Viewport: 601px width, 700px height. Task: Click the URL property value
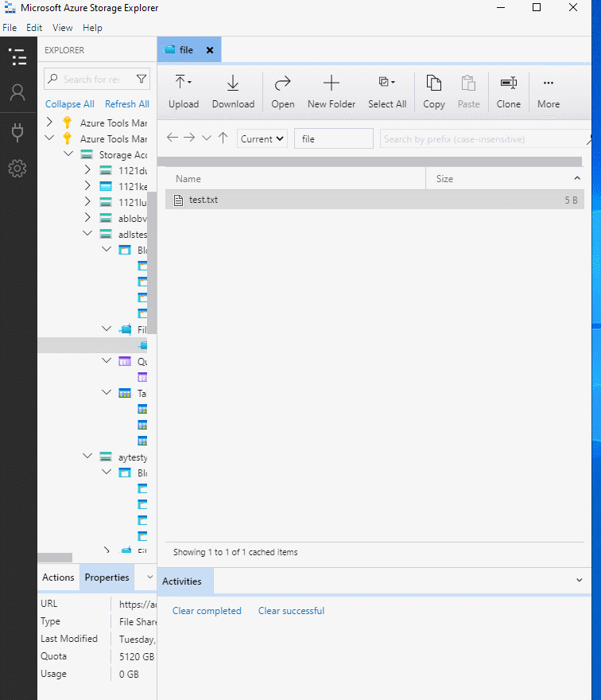pos(138,604)
